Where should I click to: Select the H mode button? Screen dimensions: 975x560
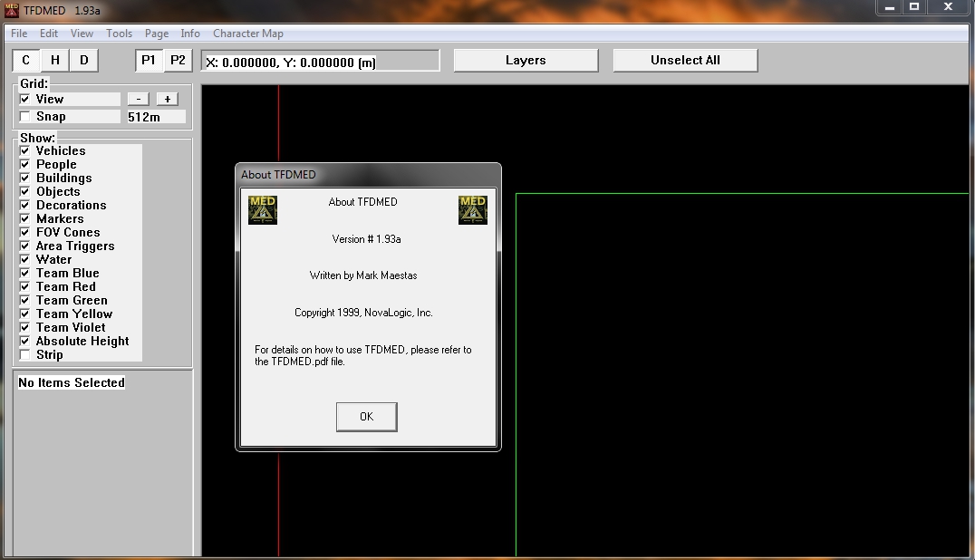tap(54, 61)
